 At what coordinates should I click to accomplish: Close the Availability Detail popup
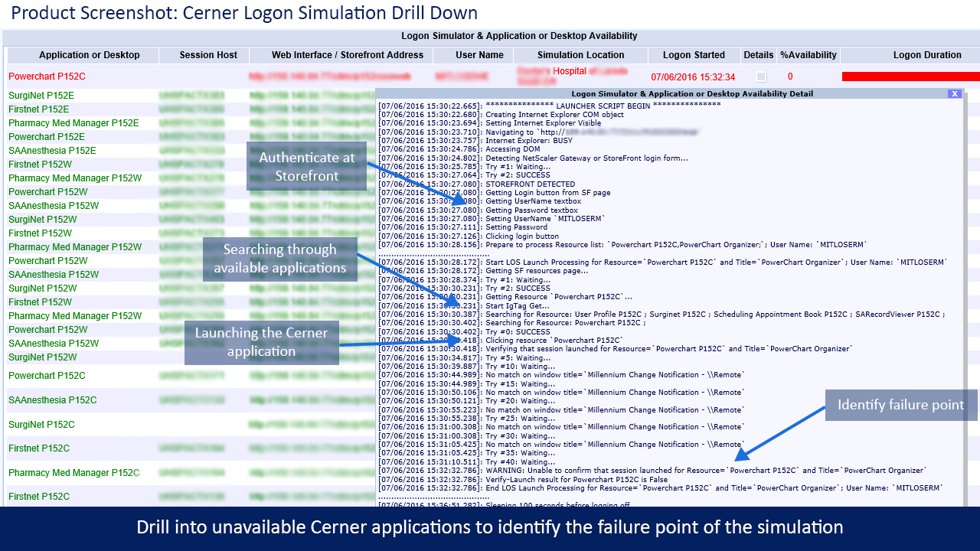pyautogui.click(x=954, y=93)
